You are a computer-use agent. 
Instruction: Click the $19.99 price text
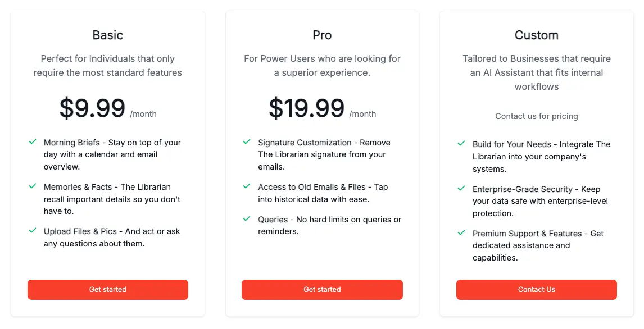pyautogui.click(x=306, y=108)
